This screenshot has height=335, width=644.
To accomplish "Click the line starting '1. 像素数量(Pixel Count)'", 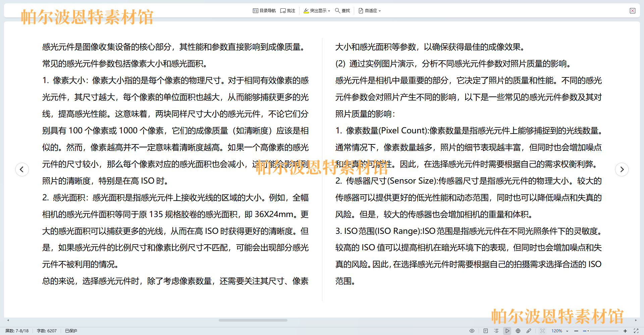I will 469,131.
